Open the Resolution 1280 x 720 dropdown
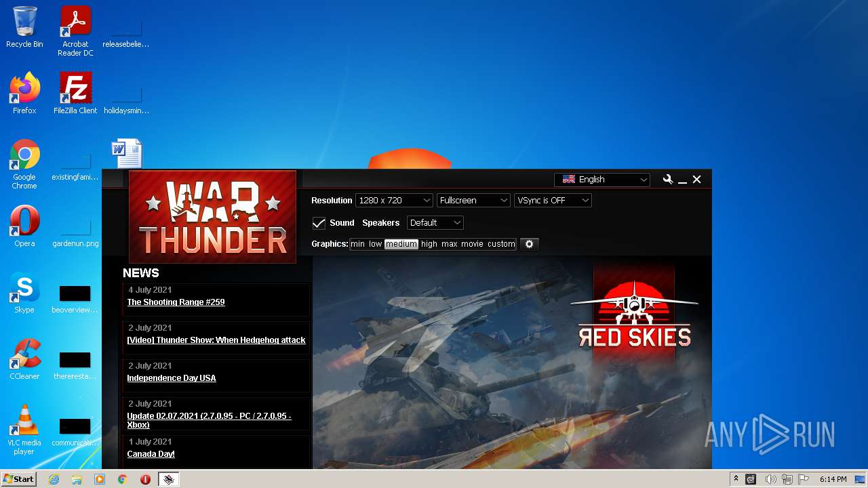This screenshot has height=488, width=868. tap(394, 201)
